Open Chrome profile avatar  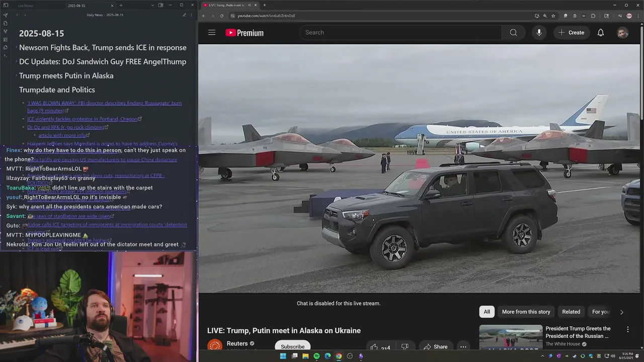point(629,16)
